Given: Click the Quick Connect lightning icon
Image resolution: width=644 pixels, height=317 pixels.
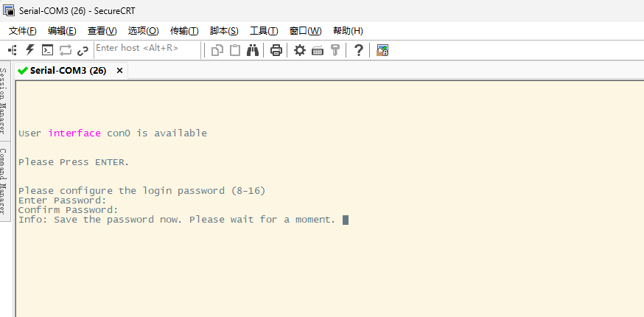Looking at the screenshot, I should [30, 50].
